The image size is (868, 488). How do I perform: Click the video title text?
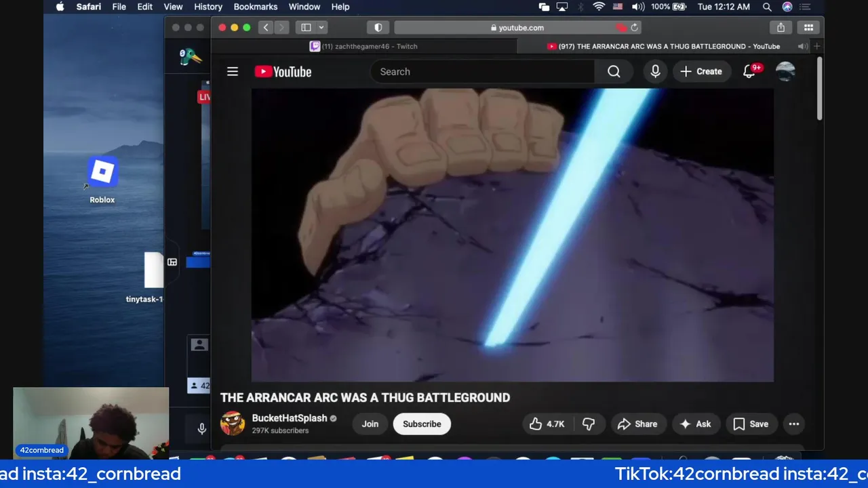(x=365, y=397)
